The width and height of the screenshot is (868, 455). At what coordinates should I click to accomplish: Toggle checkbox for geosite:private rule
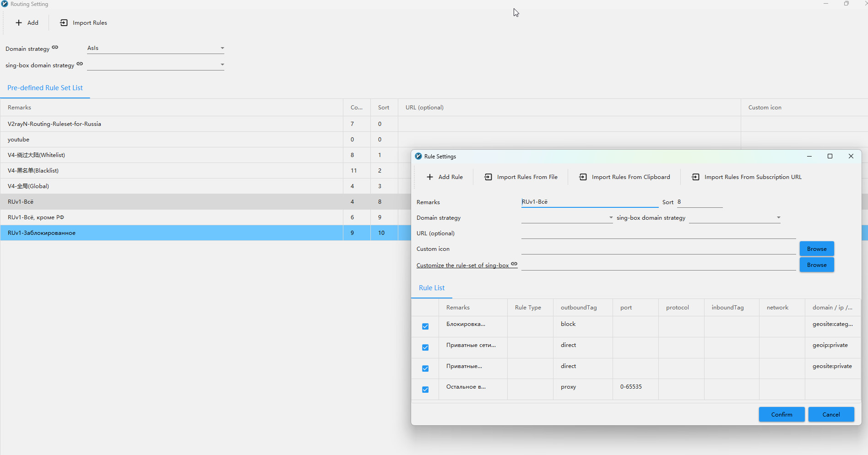click(x=425, y=368)
